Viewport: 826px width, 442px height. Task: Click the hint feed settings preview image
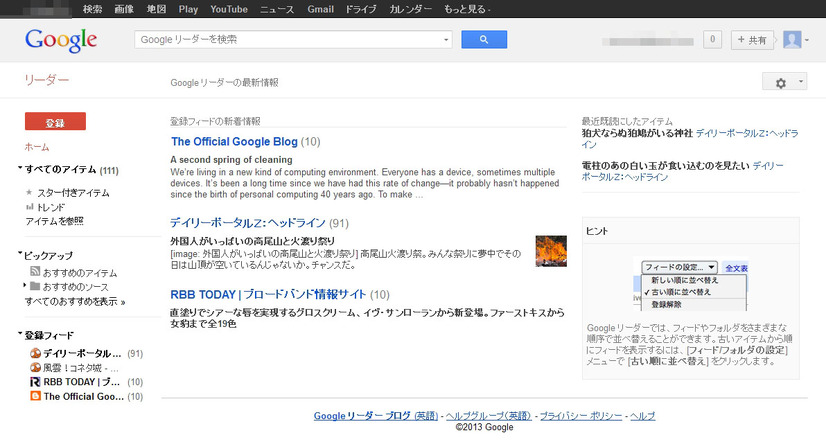tap(690, 284)
